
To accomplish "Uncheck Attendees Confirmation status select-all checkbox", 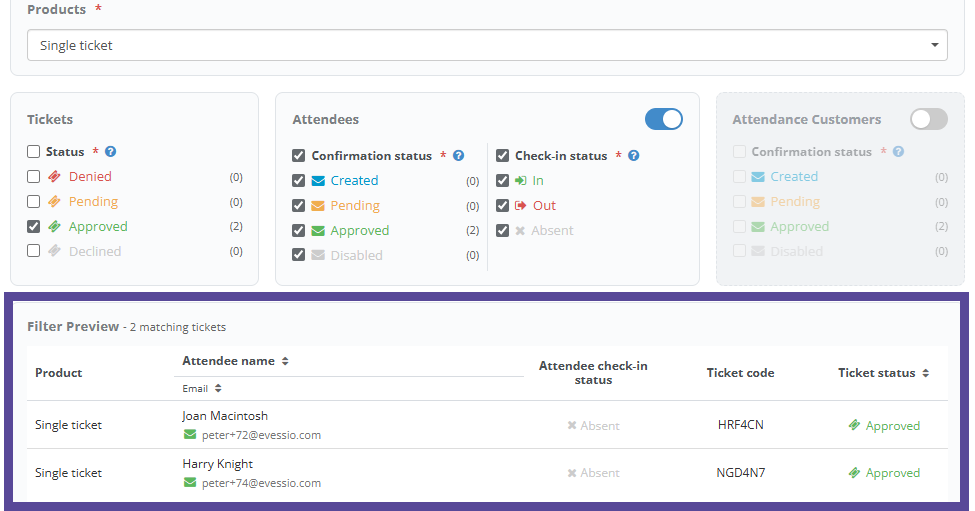I will (298, 155).
